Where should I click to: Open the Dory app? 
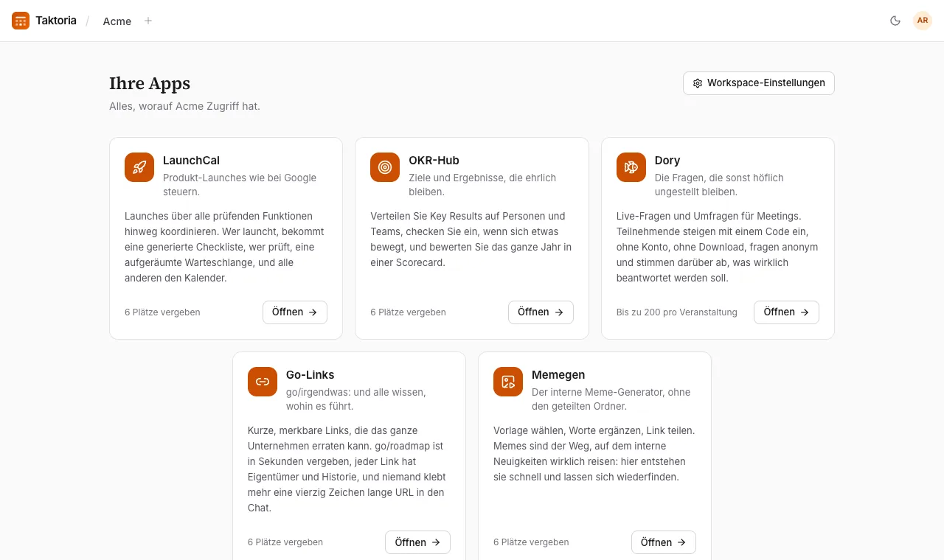point(786,312)
